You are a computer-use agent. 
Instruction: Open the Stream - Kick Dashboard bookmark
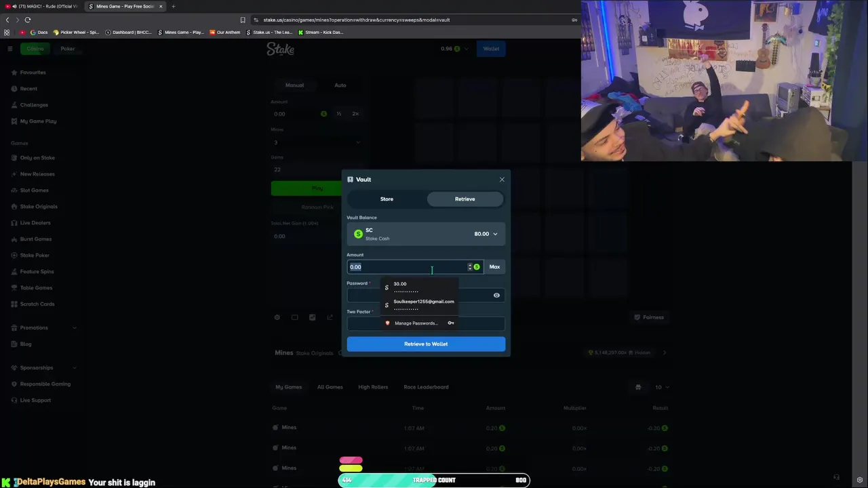(x=321, y=33)
